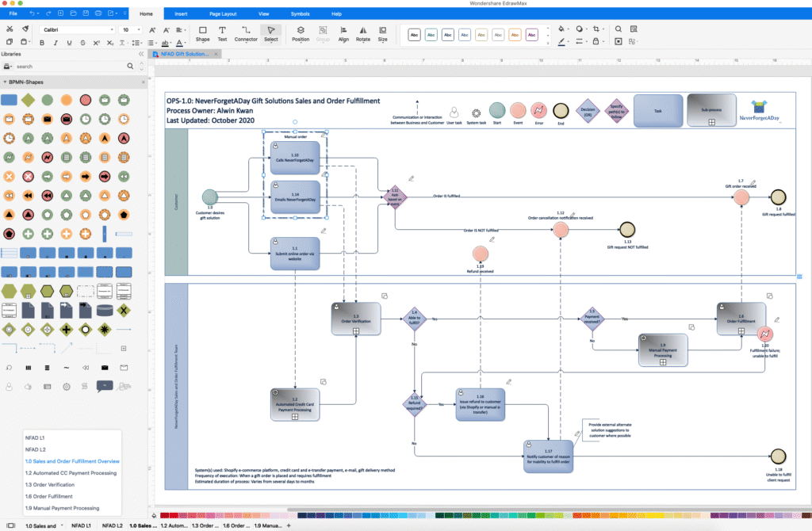Click the Focus mode square icon

619,41
